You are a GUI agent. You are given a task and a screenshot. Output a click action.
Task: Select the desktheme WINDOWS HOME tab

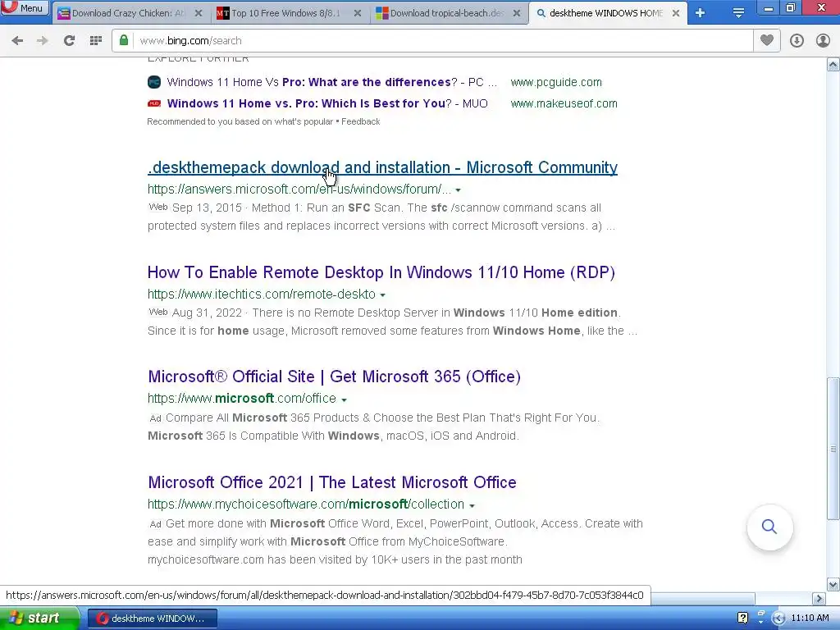(x=606, y=13)
